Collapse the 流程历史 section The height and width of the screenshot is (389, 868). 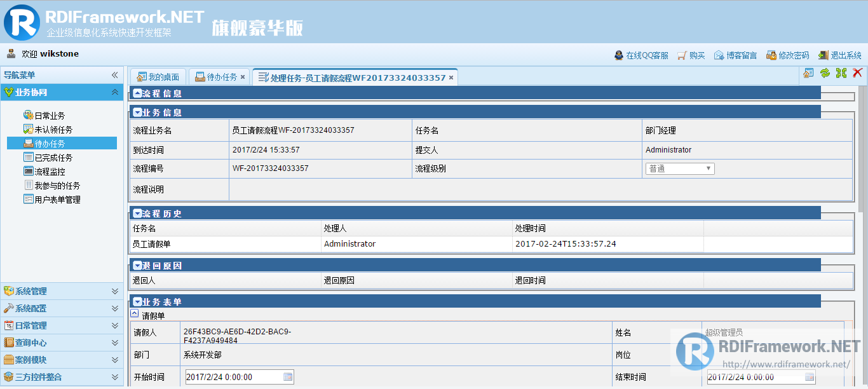[137, 214]
